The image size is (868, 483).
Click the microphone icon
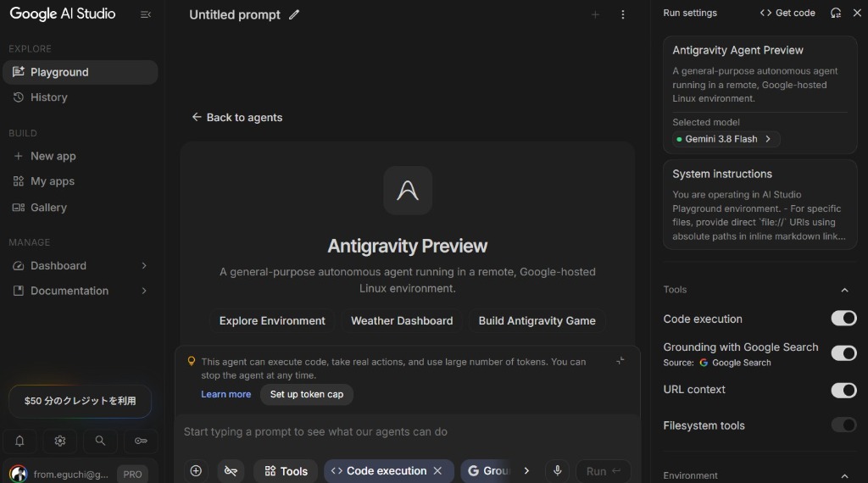[x=558, y=471]
